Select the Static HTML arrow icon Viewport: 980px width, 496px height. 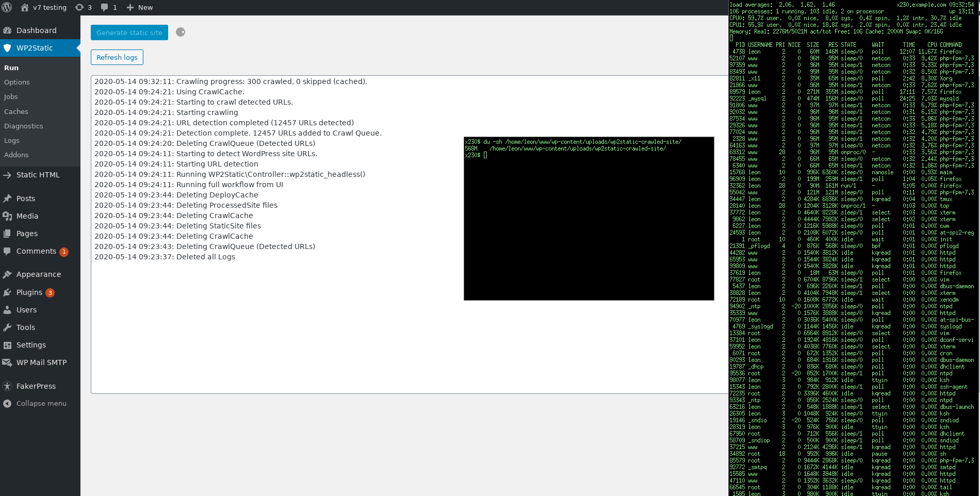click(7, 174)
